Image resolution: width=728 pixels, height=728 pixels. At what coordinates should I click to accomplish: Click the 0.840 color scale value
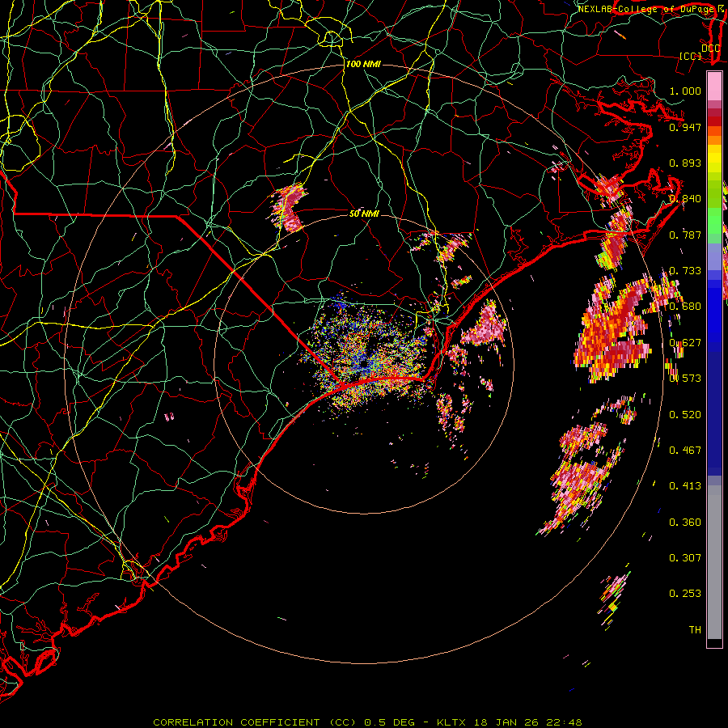click(685, 199)
